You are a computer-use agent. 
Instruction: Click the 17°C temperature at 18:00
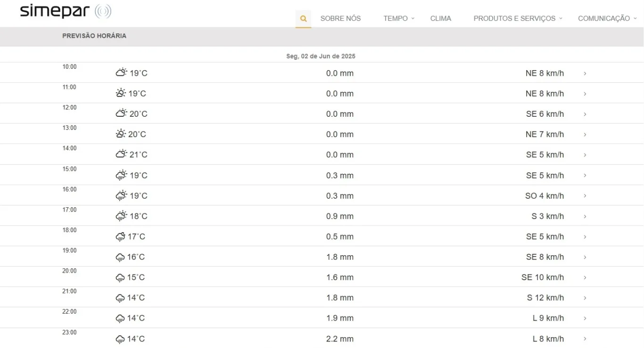point(137,236)
